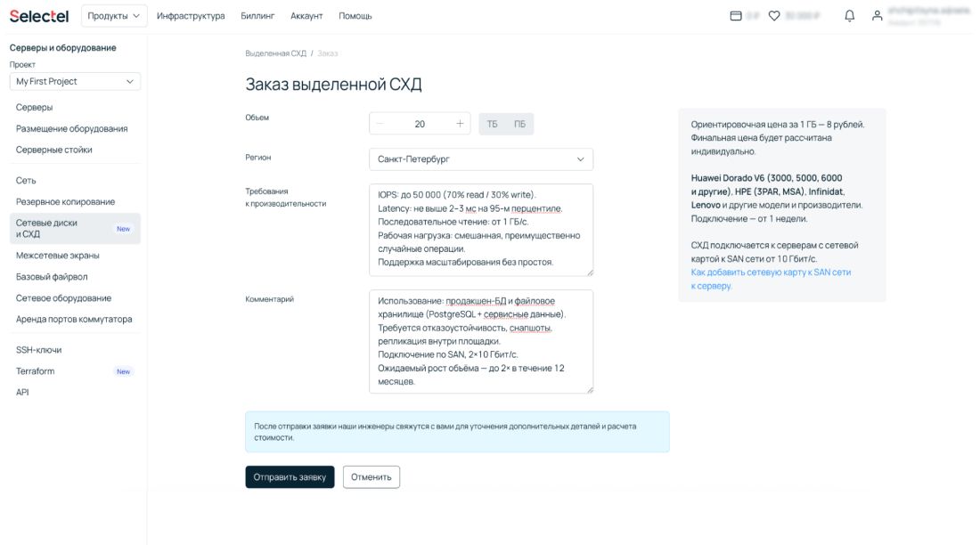Click the Selectel logo
The height and width of the screenshot is (545, 980).
point(39,15)
